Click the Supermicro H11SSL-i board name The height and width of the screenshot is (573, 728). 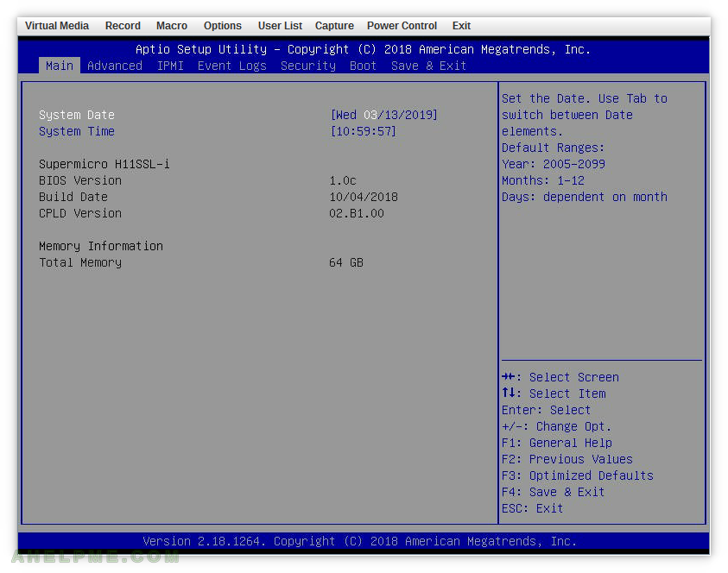tap(104, 164)
